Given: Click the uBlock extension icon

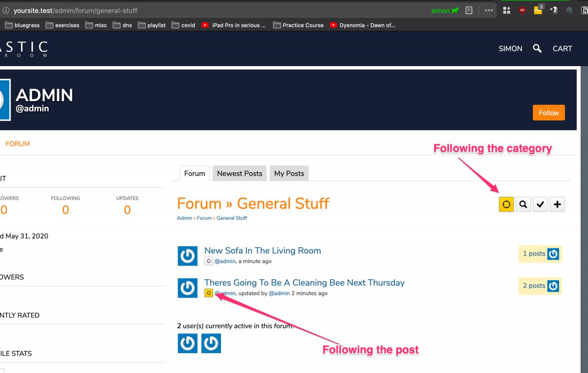Looking at the screenshot, I should pyautogui.click(x=522, y=11).
